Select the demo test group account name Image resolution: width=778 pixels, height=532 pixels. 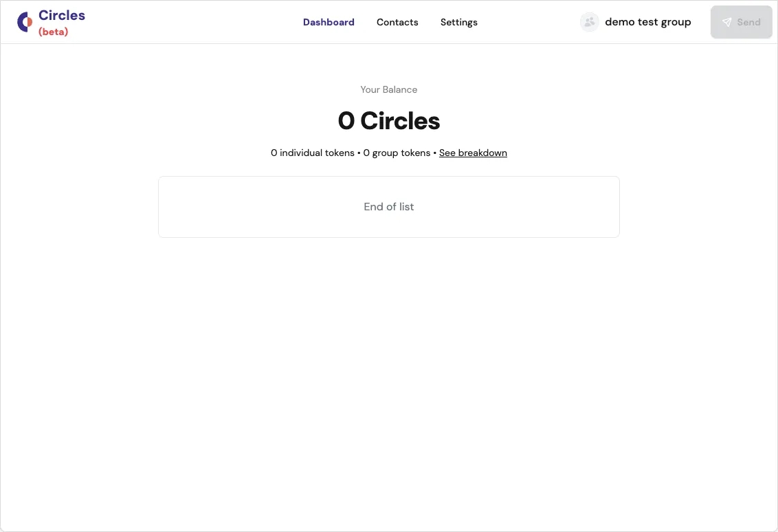click(x=647, y=22)
